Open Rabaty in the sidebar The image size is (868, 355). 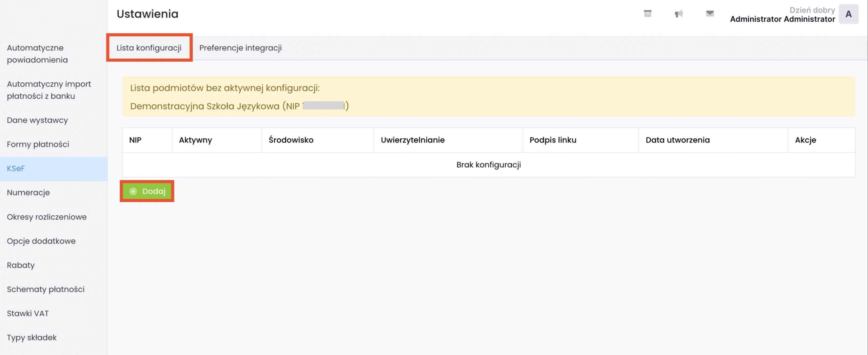click(x=21, y=265)
